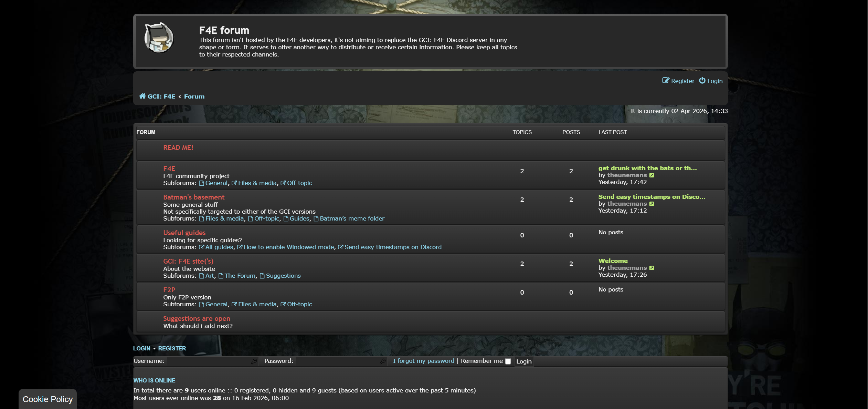Click the key icon in Password field
The height and width of the screenshot is (409, 868).
(382, 361)
